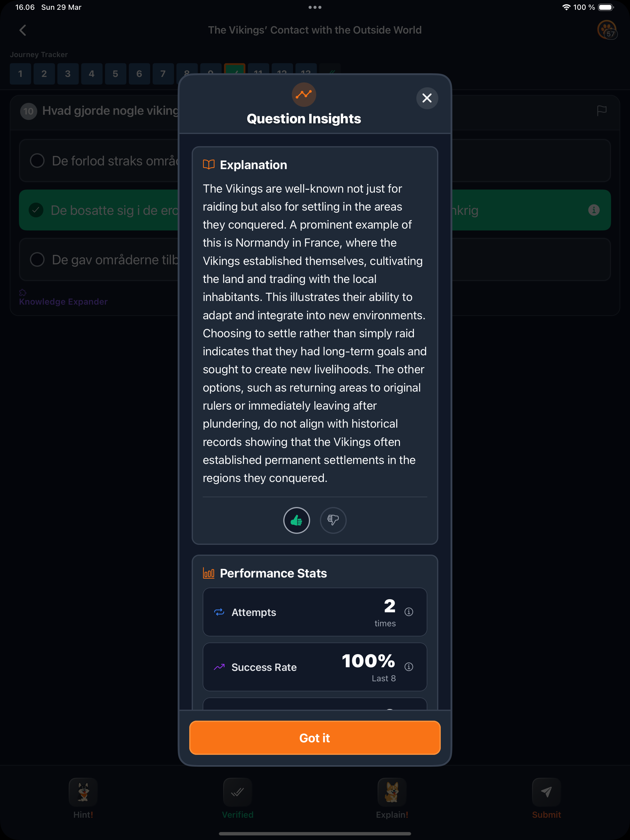Open the three-dot multitasking menu at top
630x840 pixels.
click(315, 7)
